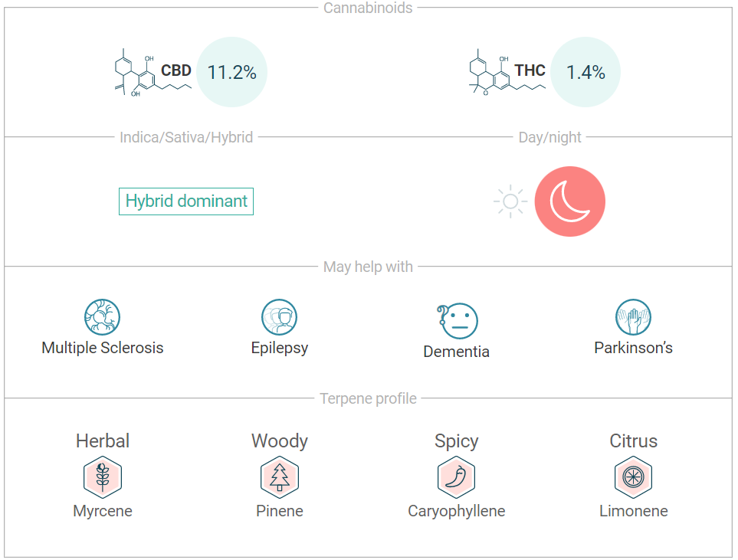Click the THC 1.4% percentage circle
The image size is (738, 560).
585,72
